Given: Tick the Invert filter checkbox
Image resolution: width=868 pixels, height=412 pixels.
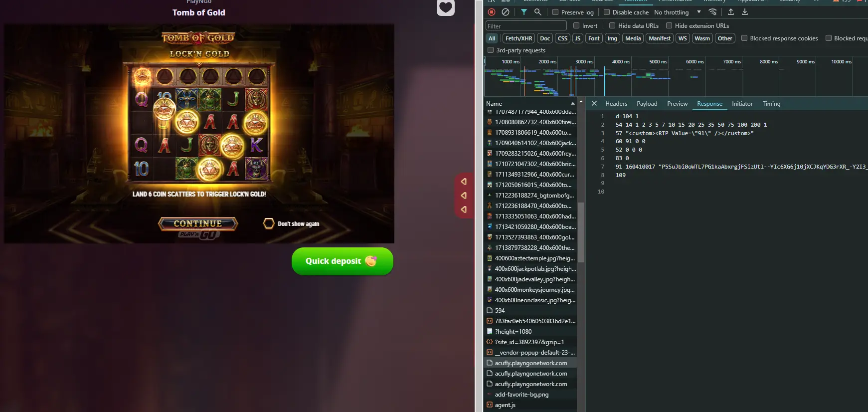Looking at the screenshot, I should click(576, 25).
